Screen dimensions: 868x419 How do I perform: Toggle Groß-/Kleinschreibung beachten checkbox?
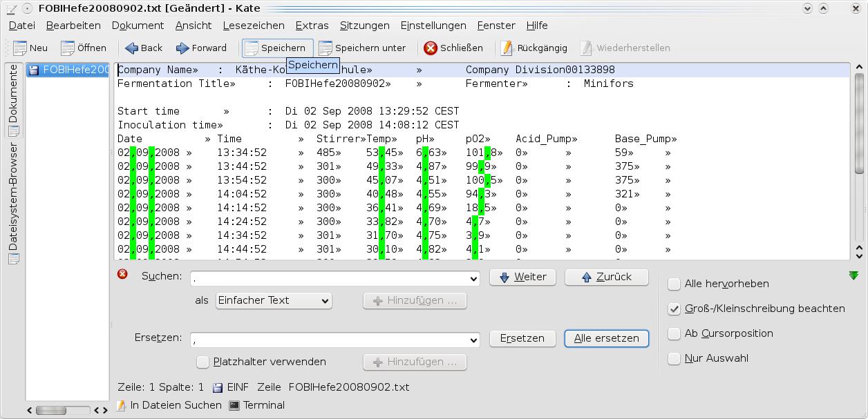674,309
